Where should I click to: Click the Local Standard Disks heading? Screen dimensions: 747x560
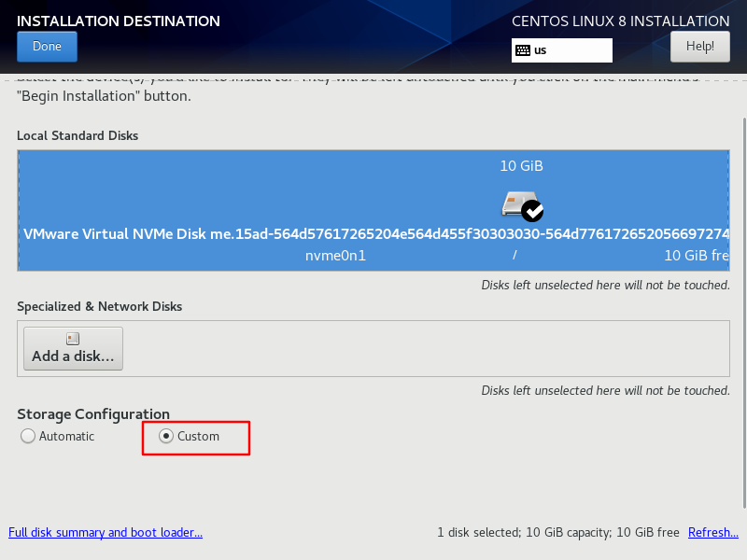point(78,135)
